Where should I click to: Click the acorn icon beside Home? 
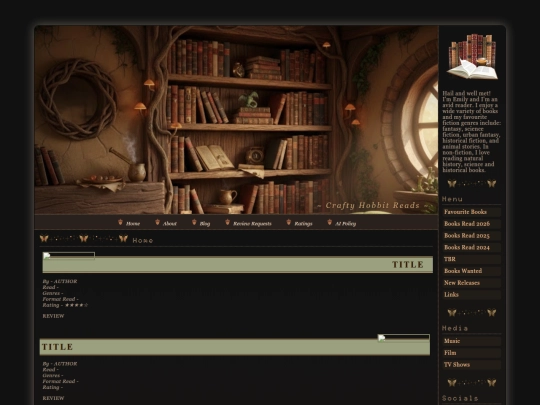[120, 222]
